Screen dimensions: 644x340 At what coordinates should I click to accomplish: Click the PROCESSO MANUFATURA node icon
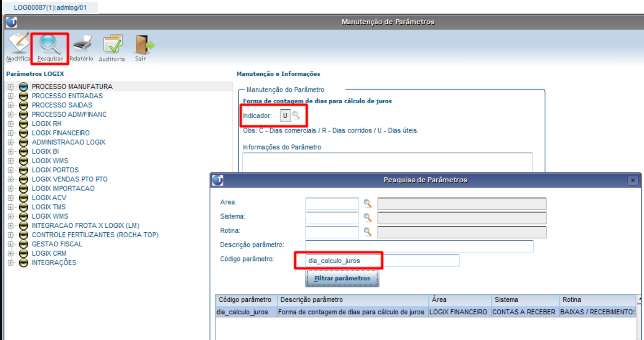(24, 87)
